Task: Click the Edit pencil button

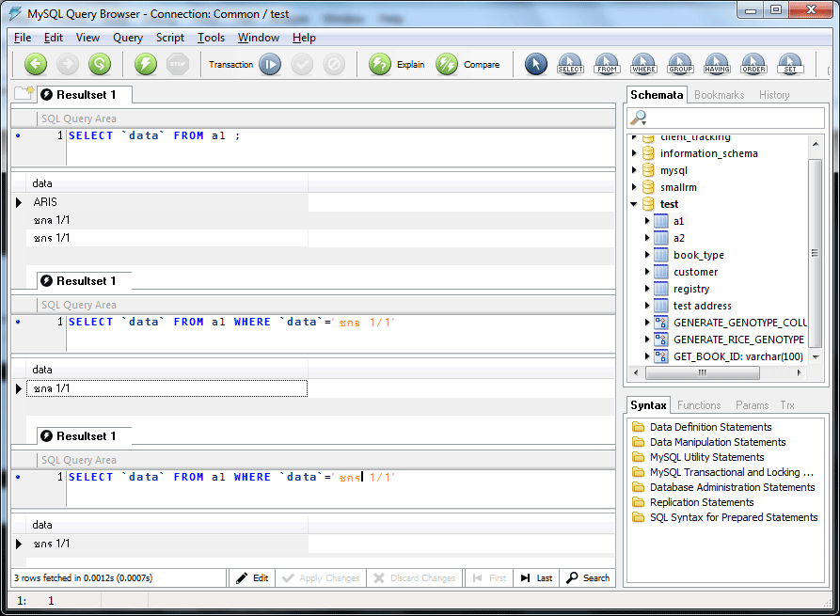Action: pyautogui.click(x=252, y=578)
